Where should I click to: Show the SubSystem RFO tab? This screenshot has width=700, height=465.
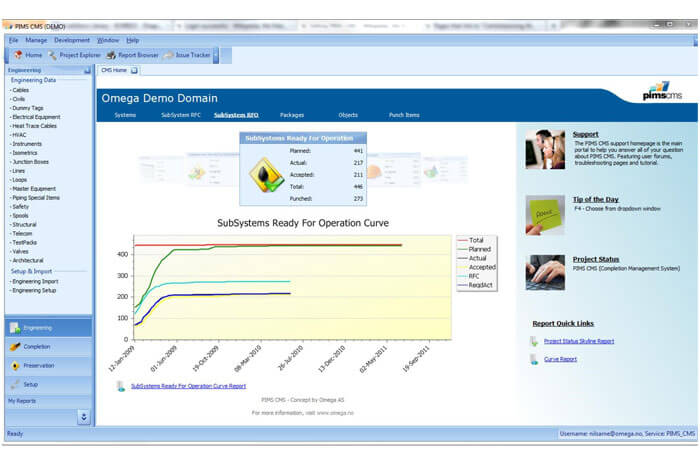(236, 115)
